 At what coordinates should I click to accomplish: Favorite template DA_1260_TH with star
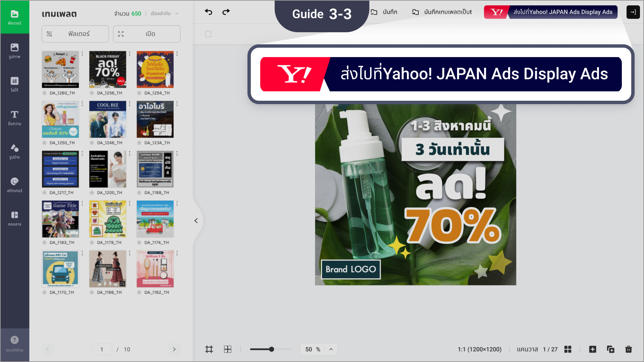44,93
